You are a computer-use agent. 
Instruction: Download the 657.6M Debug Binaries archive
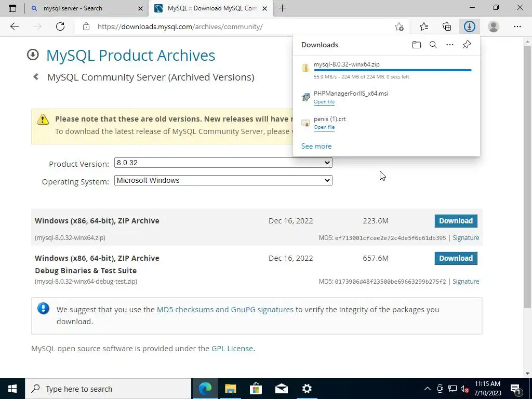click(x=456, y=258)
